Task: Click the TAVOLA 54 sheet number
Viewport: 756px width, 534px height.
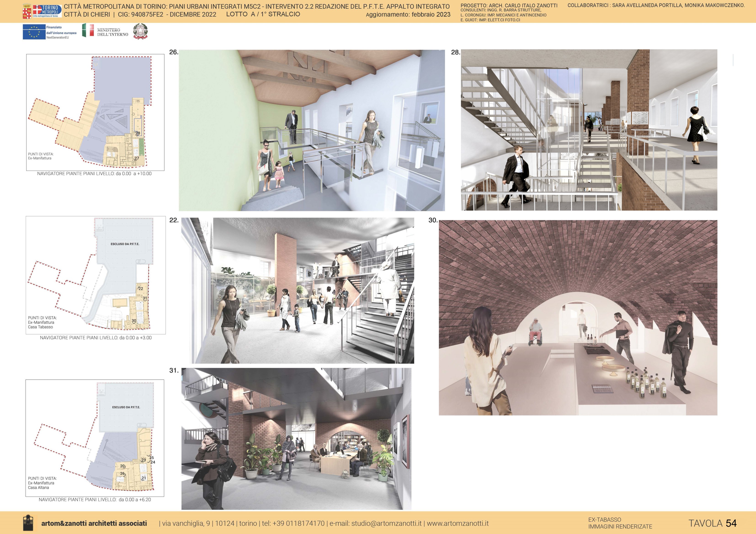Action: [x=712, y=523]
